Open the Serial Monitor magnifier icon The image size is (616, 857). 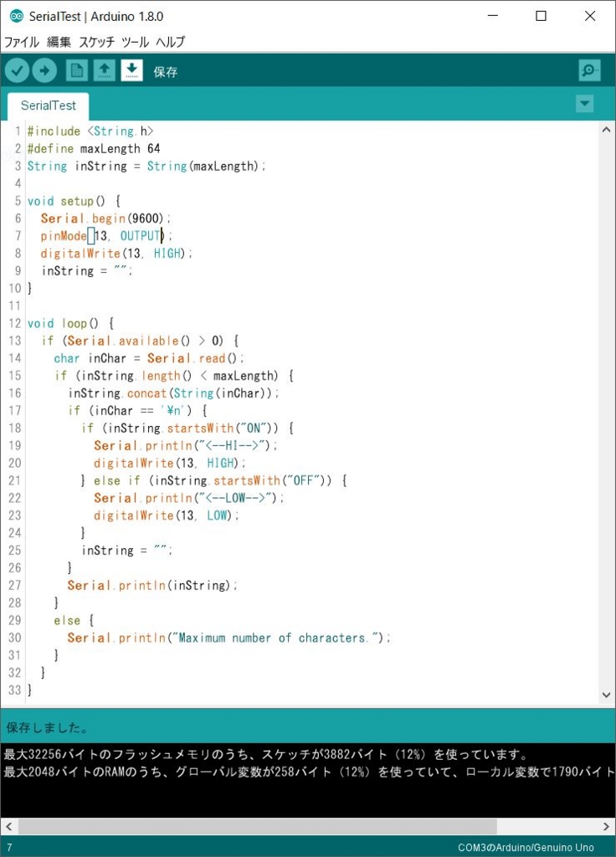pyautogui.click(x=589, y=70)
